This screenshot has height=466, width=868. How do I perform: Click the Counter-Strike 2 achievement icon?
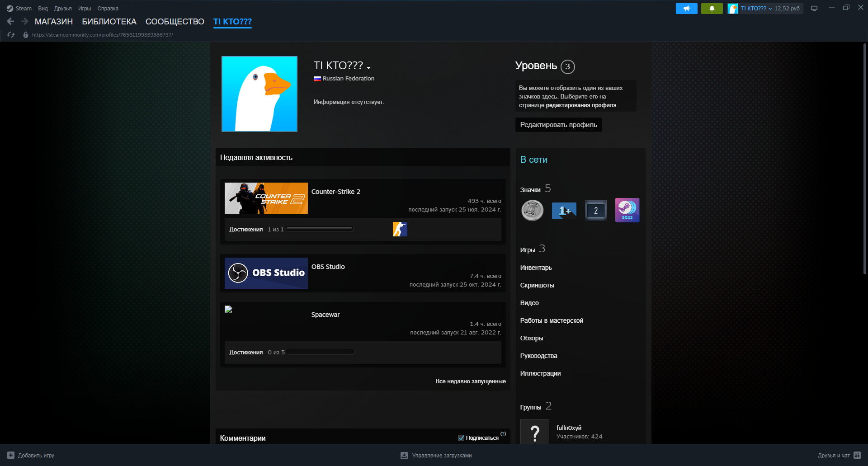400,229
